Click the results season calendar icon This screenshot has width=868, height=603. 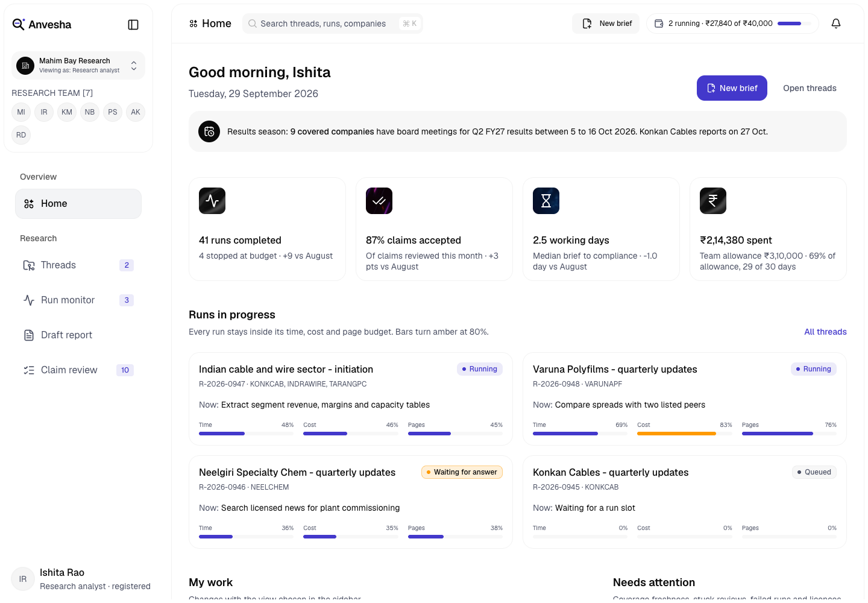(209, 131)
